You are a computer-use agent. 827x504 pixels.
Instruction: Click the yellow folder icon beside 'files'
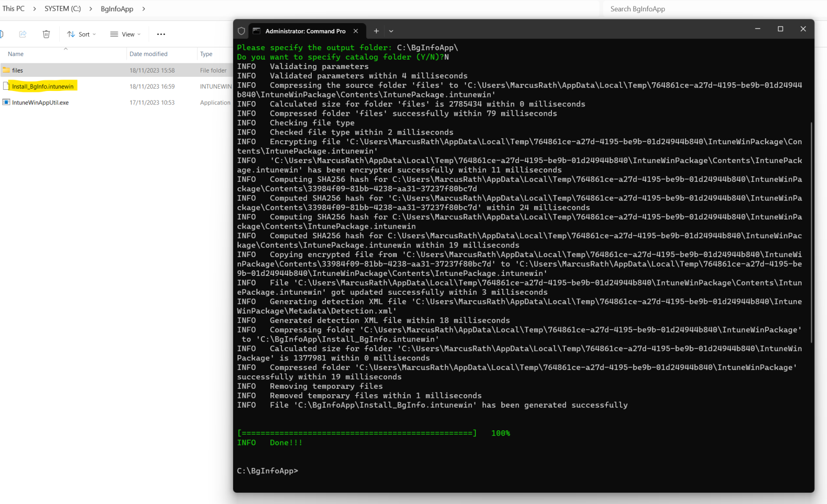(x=6, y=70)
